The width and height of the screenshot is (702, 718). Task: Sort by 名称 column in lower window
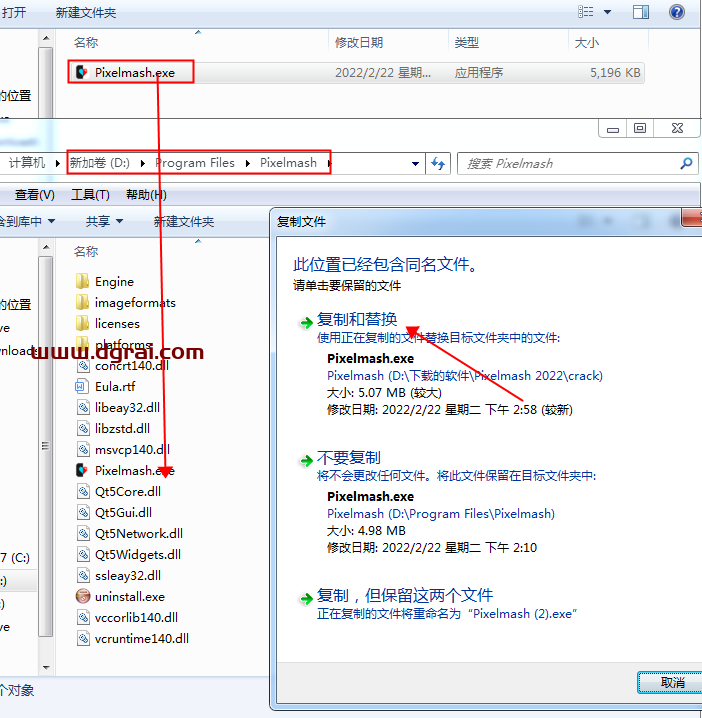[x=86, y=251]
